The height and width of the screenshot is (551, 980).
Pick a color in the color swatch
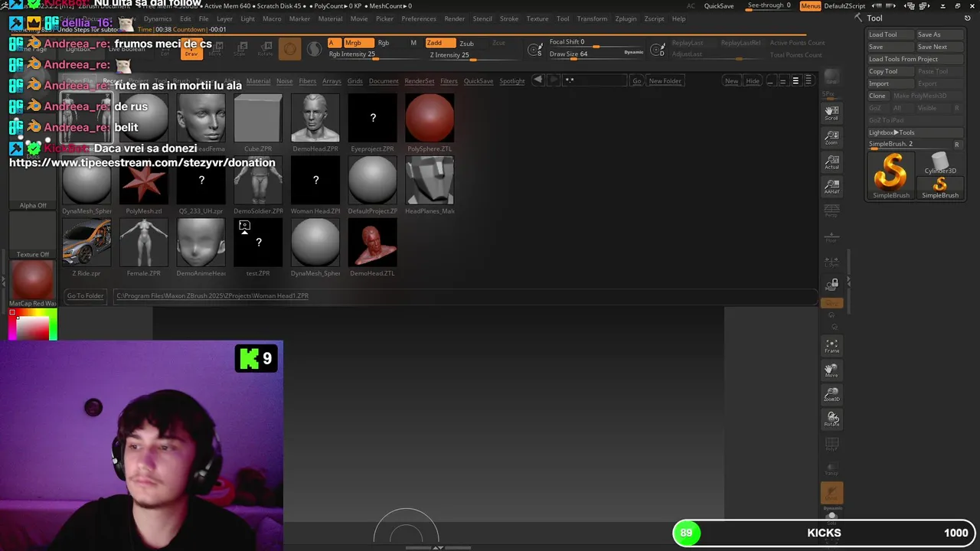point(33,324)
